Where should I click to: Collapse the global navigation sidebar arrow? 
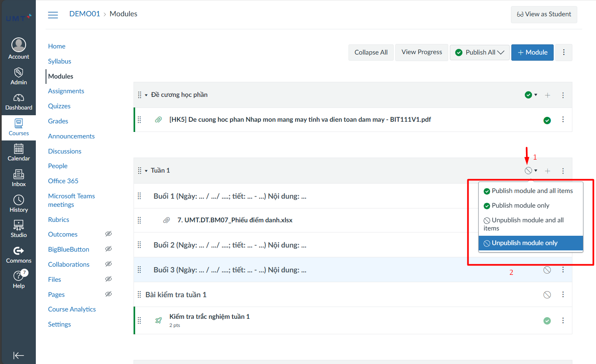pyautogui.click(x=19, y=355)
